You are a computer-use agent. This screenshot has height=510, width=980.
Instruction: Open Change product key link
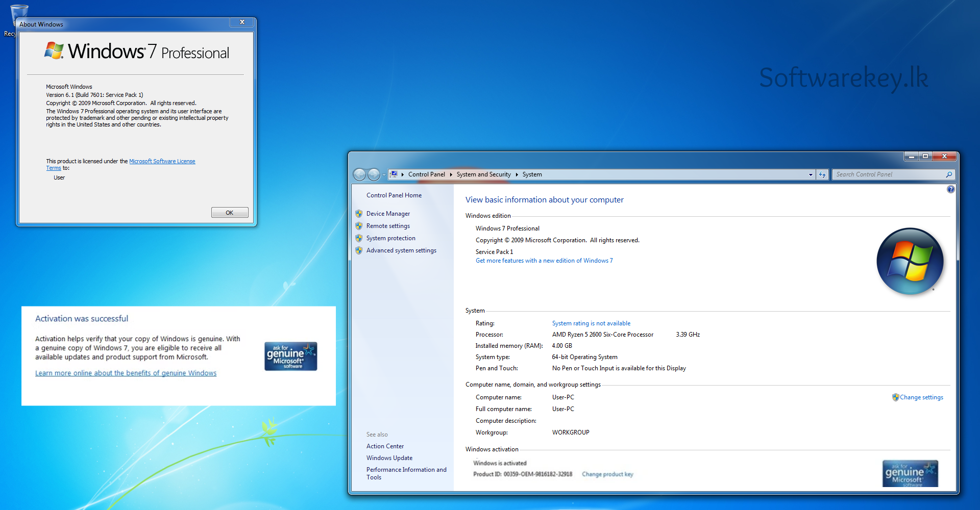(607, 474)
